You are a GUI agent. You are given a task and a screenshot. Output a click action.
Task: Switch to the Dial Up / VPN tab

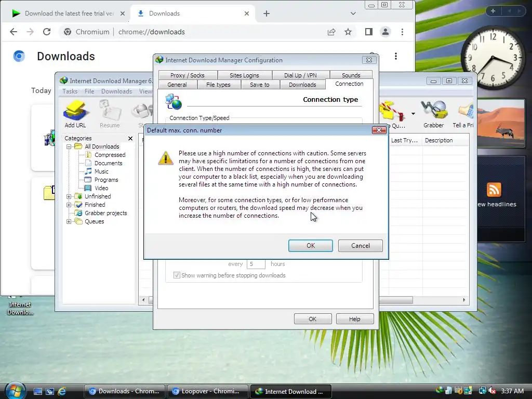click(300, 75)
